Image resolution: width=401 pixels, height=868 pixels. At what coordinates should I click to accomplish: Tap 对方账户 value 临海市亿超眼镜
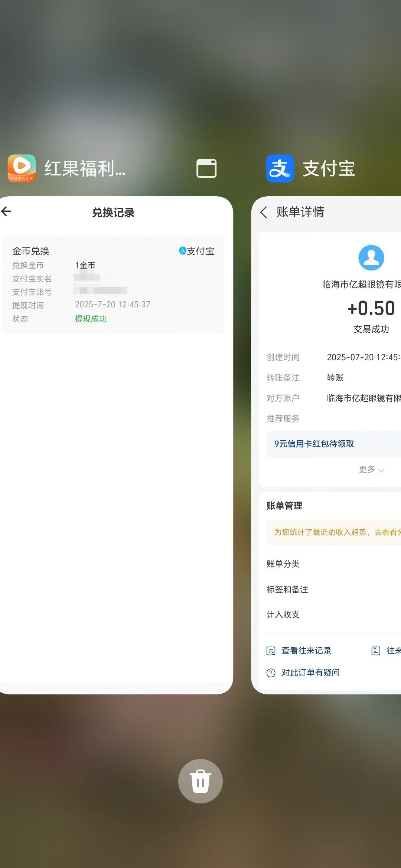point(363,398)
